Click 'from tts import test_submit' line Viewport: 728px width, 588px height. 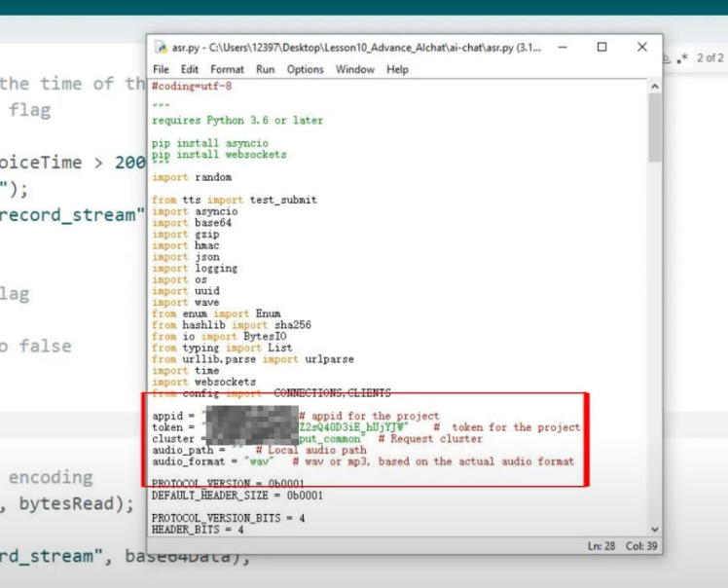tap(235, 201)
